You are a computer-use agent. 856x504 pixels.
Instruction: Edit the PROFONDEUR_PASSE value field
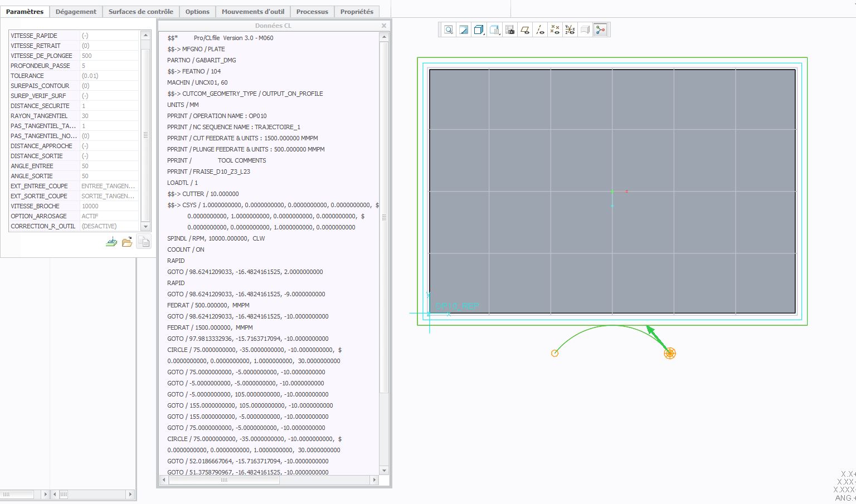(109, 66)
